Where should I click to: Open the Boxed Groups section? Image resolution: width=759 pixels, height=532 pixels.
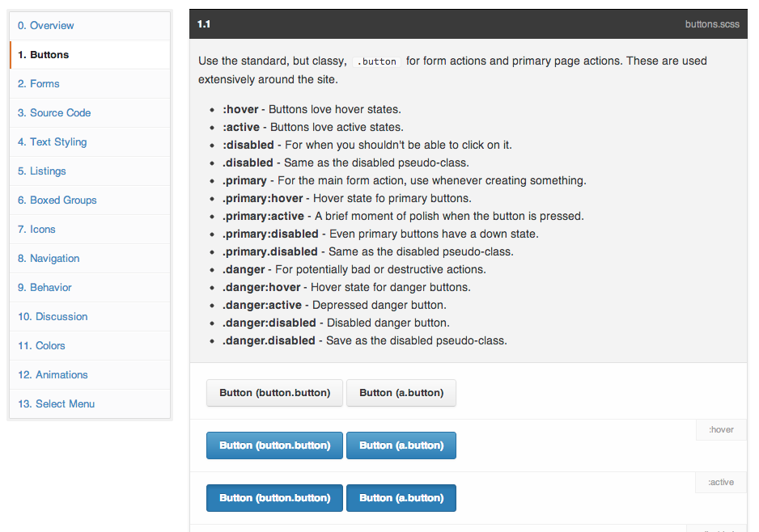[x=57, y=201]
